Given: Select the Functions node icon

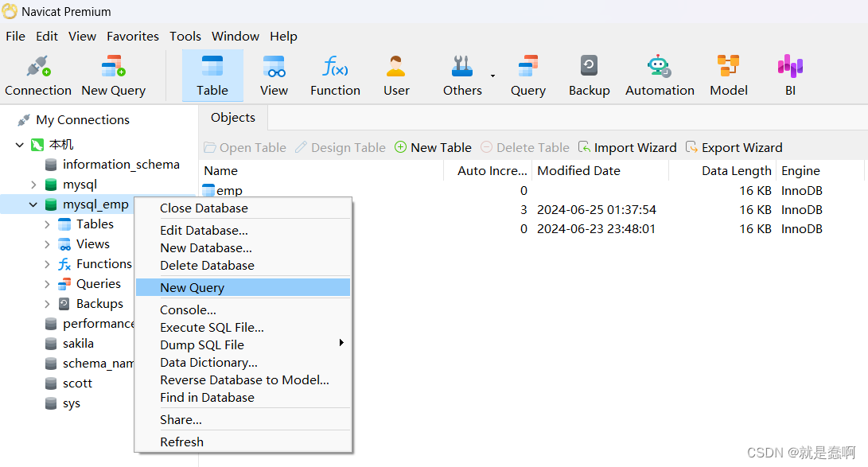Looking at the screenshot, I should pos(64,264).
